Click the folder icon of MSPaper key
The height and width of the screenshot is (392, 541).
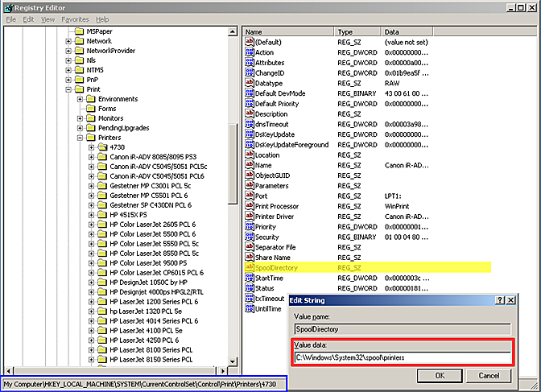[x=80, y=31]
